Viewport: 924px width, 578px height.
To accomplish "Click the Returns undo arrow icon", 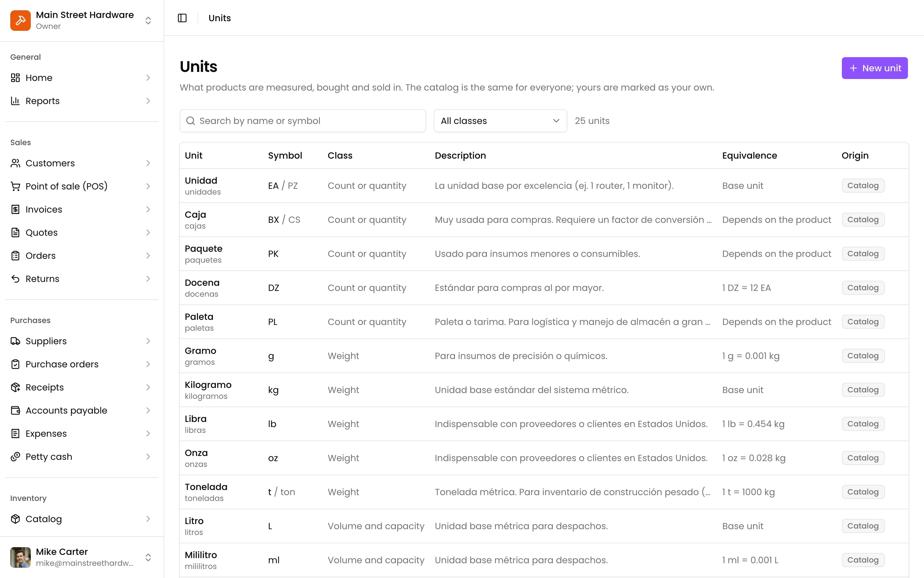I will [x=15, y=279].
